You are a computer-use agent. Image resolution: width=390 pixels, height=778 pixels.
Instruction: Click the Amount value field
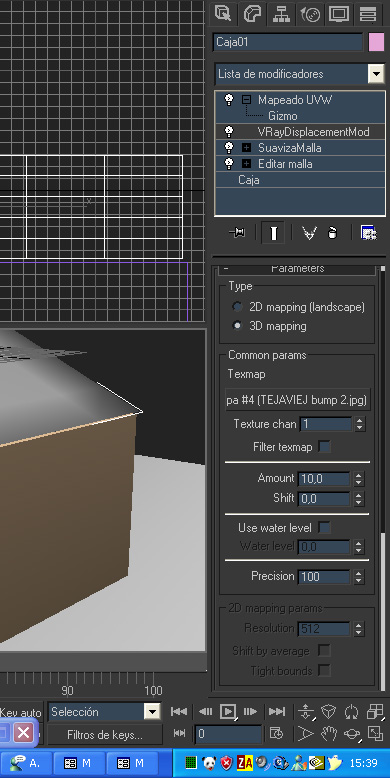pyautogui.click(x=324, y=479)
